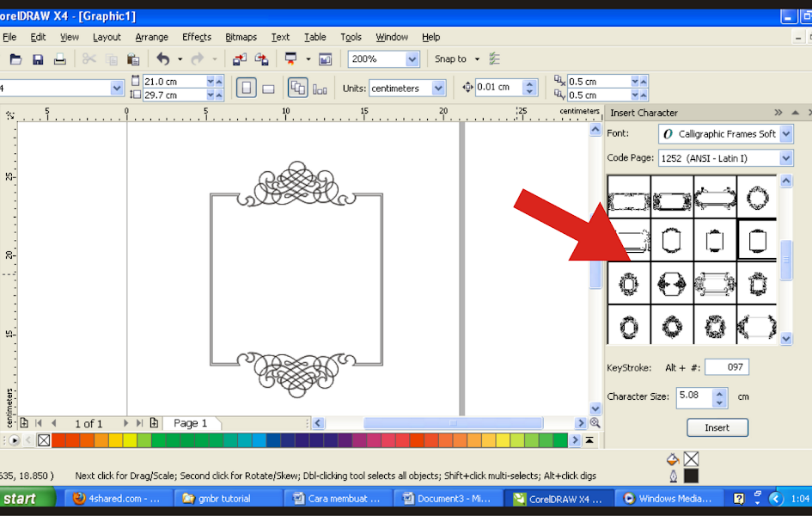Pick the first red-orange palette swatch
This screenshot has height=516, width=812.
58,440
